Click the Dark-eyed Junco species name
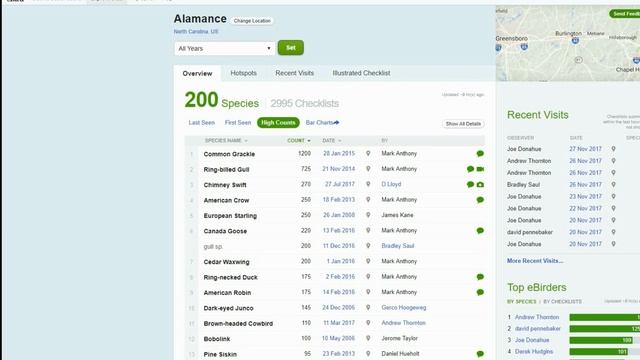 (229, 308)
